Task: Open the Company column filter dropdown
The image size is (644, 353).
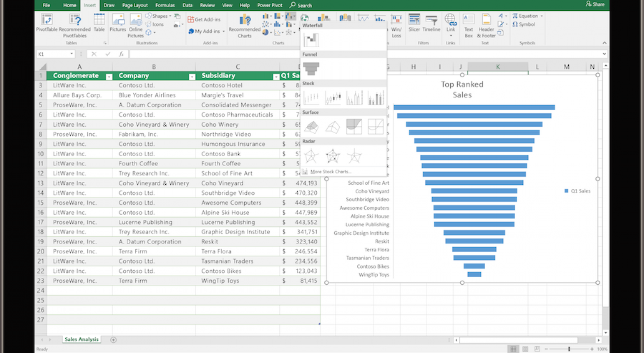Action: pos(192,77)
